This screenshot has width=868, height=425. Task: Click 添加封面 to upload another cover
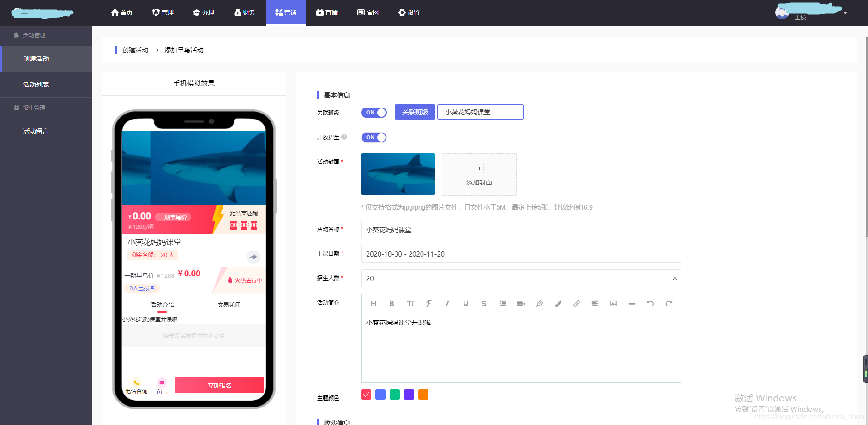click(479, 174)
